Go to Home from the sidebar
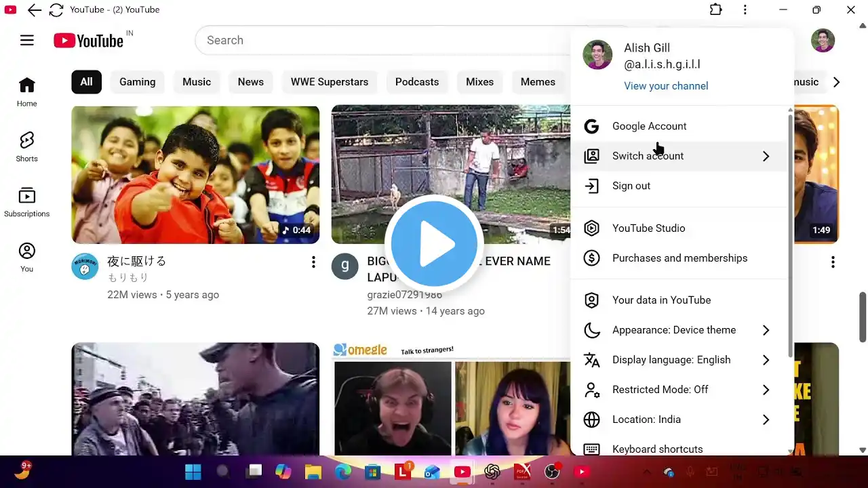The width and height of the screenshot is (868, 488). (26, 91)
